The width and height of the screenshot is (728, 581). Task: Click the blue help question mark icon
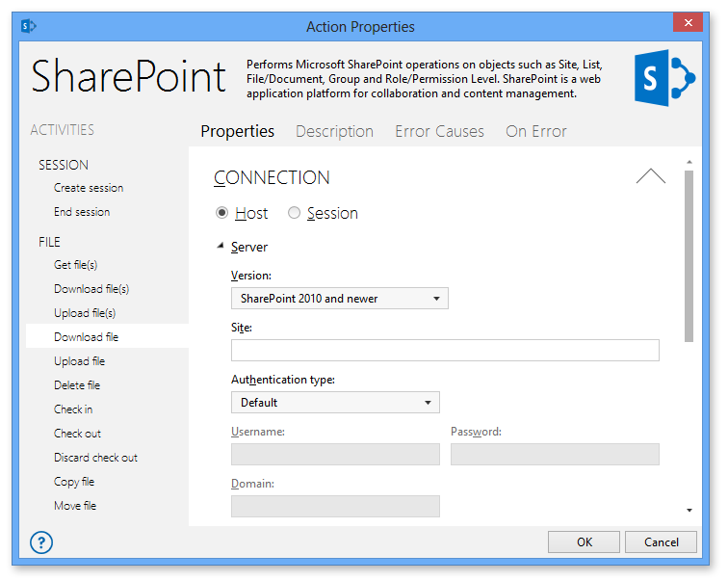point(41,542)
